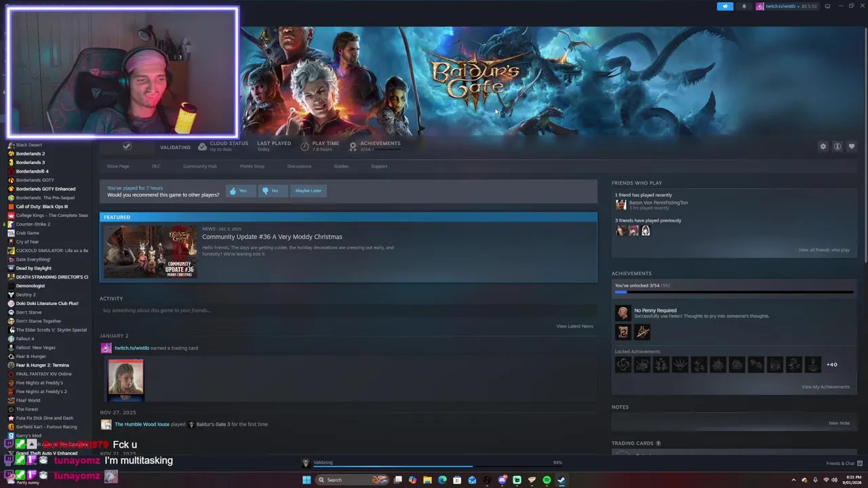Screen dimensions: 868x488
Task: Open Spotify from the taskbar
Action: coord(547,480)
